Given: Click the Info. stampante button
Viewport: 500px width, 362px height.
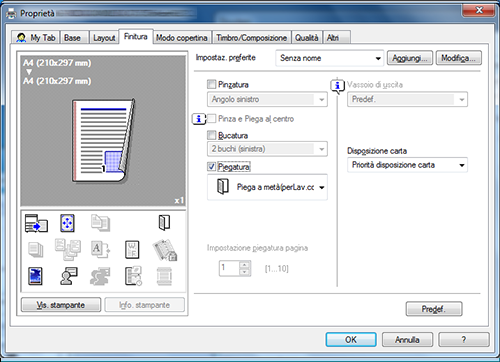Looking at the screenshot, I should [x=144, y=305].
